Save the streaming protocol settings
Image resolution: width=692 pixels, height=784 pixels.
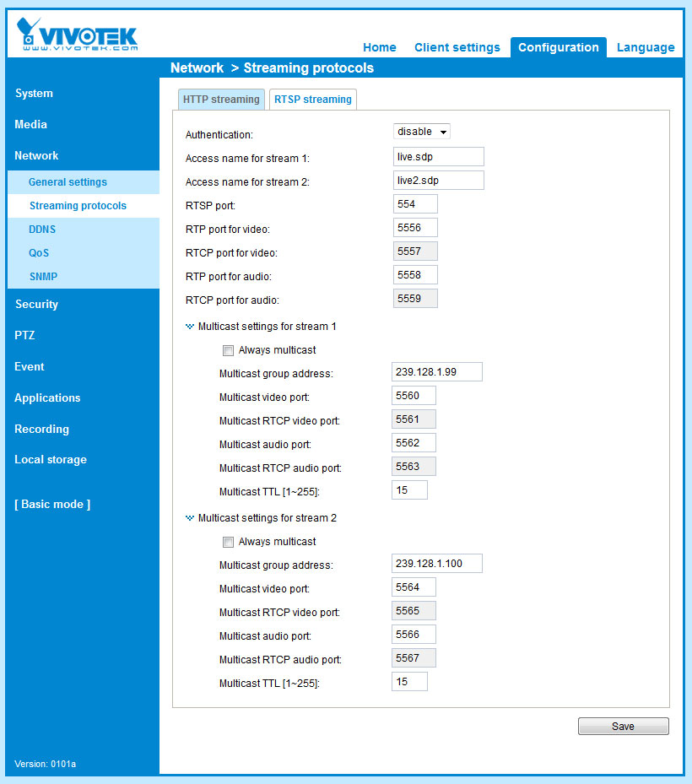point(623,726)
